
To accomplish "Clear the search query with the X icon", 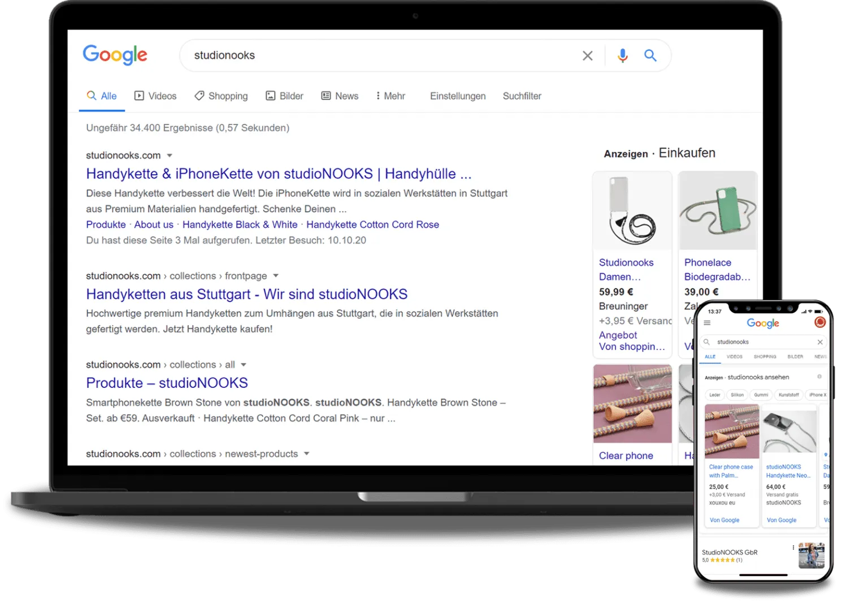I will (x=588, y=55).
